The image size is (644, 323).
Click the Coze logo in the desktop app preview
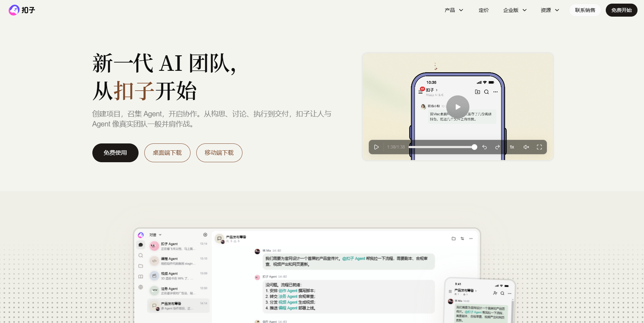click(x=141, y=235)
